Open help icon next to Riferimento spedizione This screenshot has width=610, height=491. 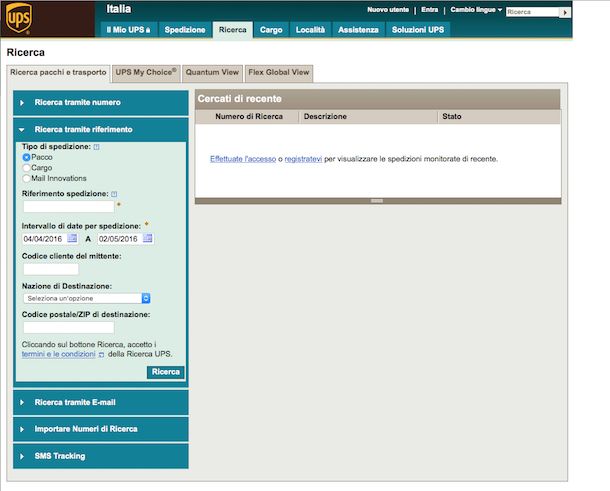(114, 194)
